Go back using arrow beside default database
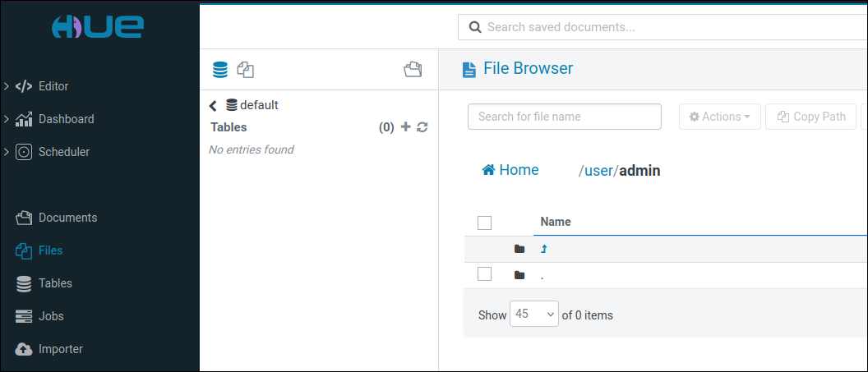This screenshot has width=868, height=372. [213, 106]
